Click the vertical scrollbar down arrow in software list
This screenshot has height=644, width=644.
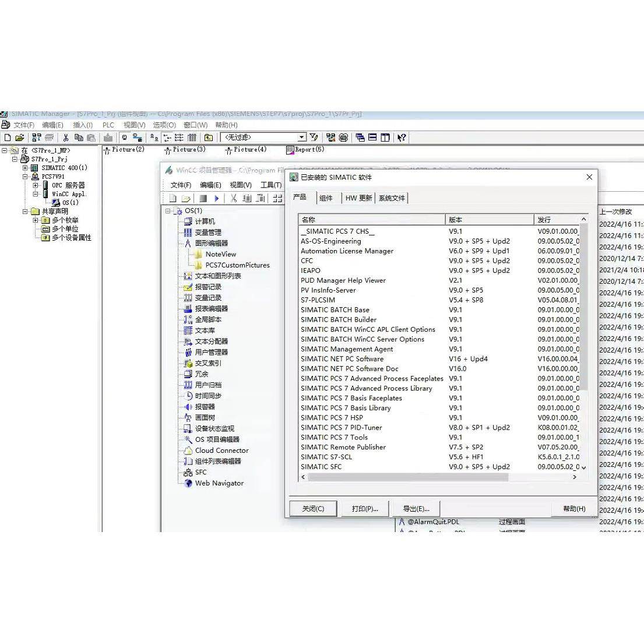click(583, 467)
